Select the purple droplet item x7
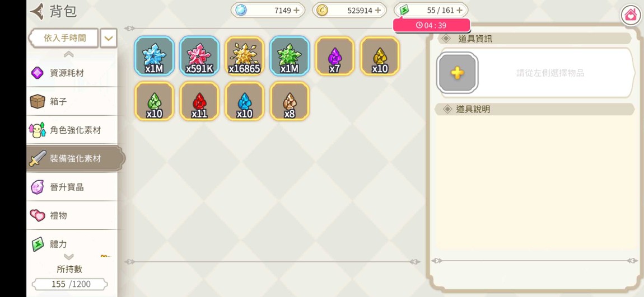The width and height of the screenshot is (644, 297). click(335, 56)
